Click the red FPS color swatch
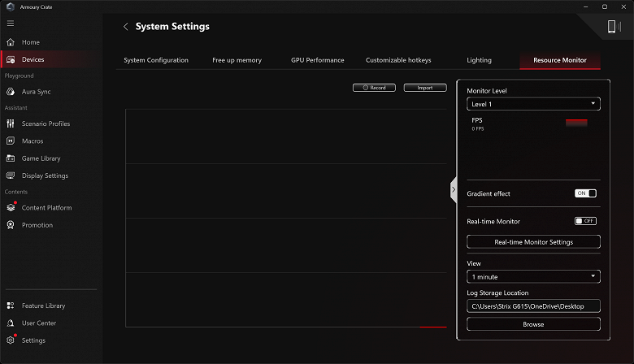634x364 pixels. (x=575, y=123)
